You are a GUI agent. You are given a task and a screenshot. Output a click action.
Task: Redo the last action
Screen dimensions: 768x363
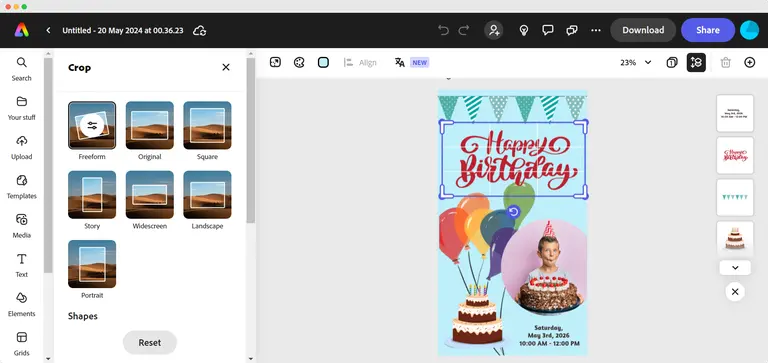(464, 30)
